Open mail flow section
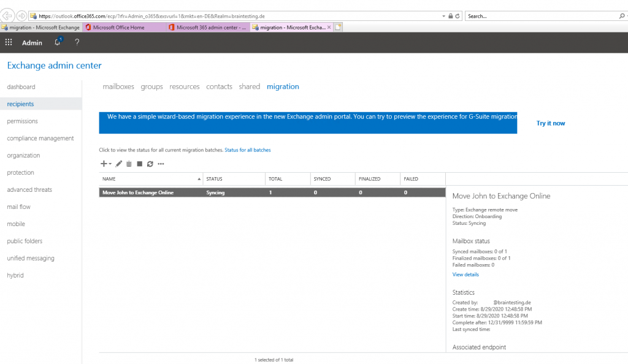The width and height of the screenshot is (628, 364). 18,207
